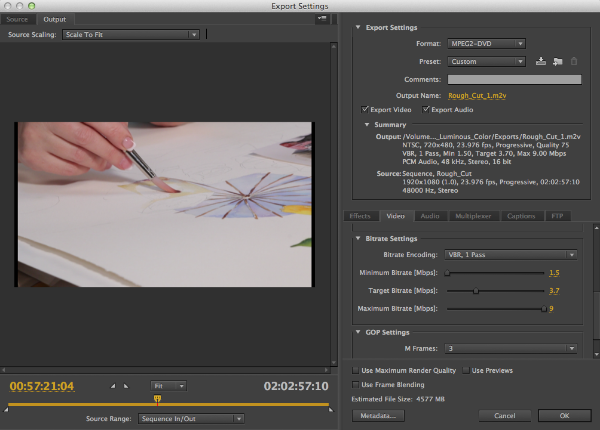
Task: Click the yellow playhead marker on timeline
Action: [x=157, y=399]
